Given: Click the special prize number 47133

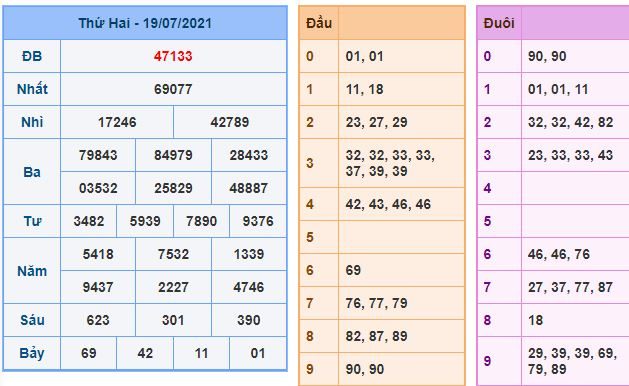Looking at the screenshot, I should 173,56.
